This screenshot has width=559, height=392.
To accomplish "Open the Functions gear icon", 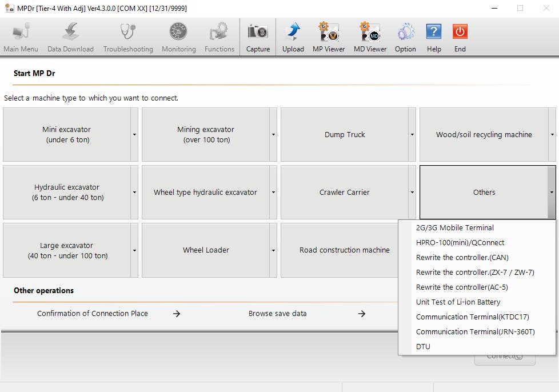I will 219,31.
